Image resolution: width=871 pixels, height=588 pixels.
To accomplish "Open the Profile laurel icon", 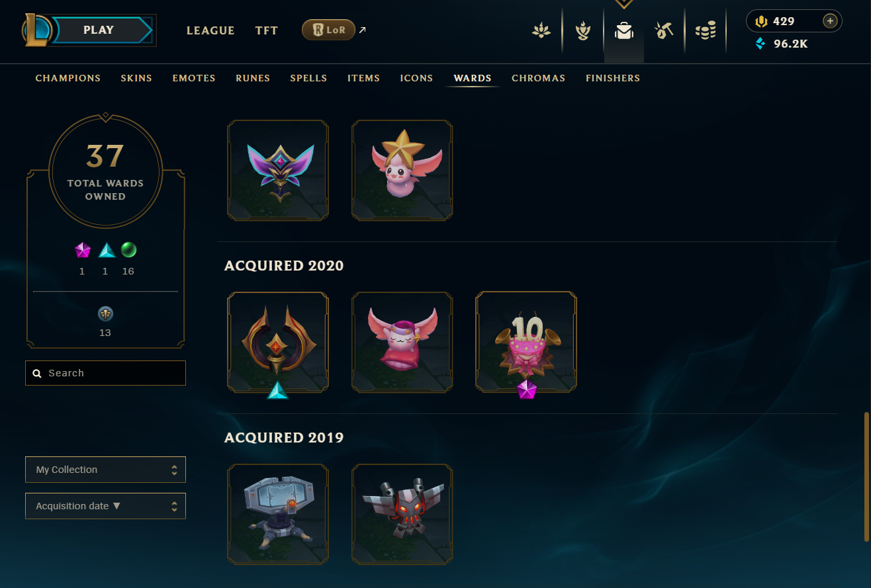I will tap(582, 30).
